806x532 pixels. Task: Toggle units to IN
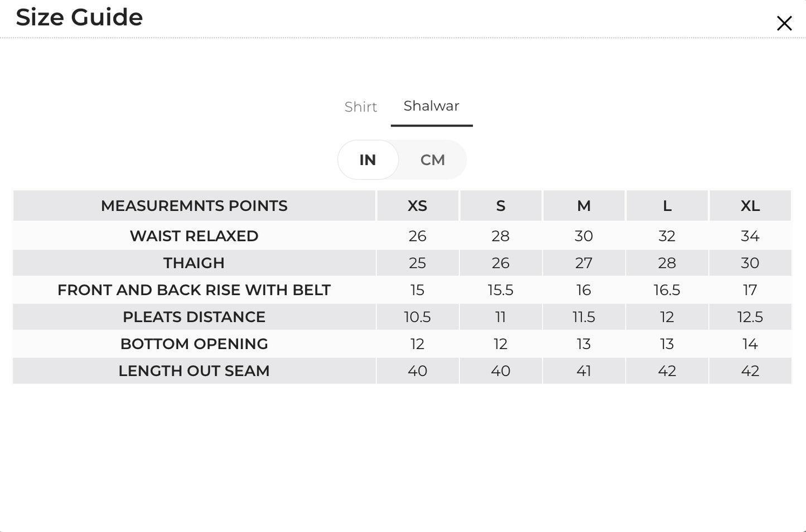coord(368,160)
